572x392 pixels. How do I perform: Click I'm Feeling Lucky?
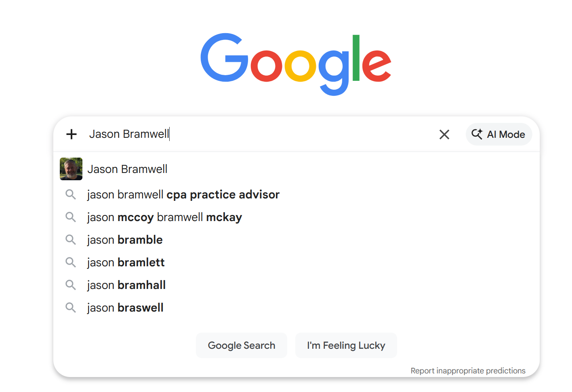tap(346, 345)
